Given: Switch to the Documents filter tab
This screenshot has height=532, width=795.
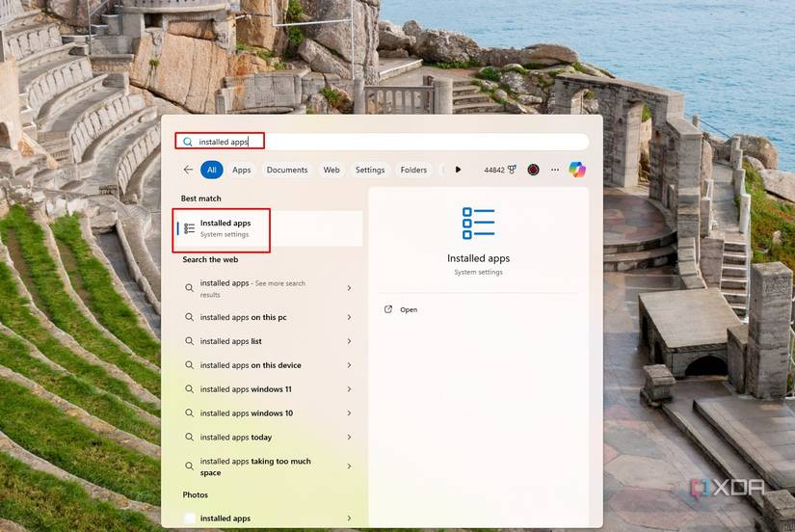Looking at the screenshot, I should (287, 170).
